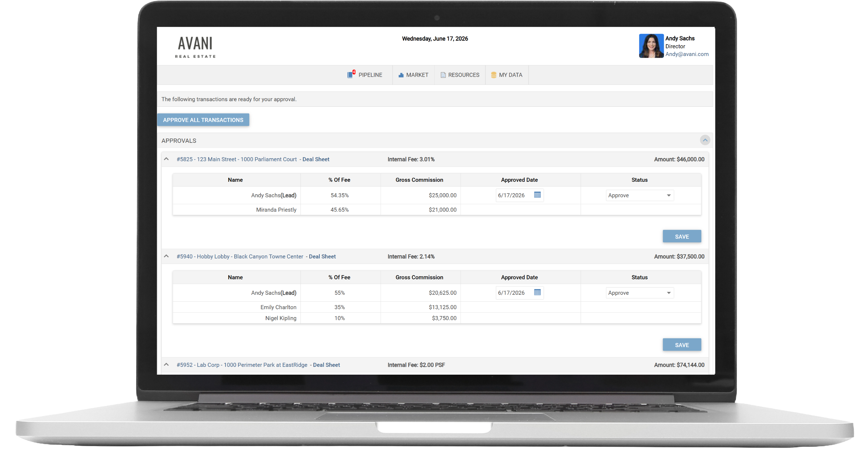Click Internal Fee: $2.00 PSF label

click(x=416, y=365)
